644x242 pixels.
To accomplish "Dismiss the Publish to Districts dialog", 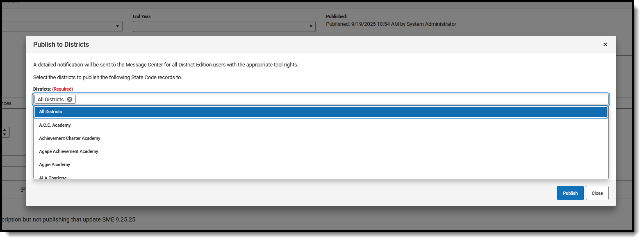I will (605, 44).
